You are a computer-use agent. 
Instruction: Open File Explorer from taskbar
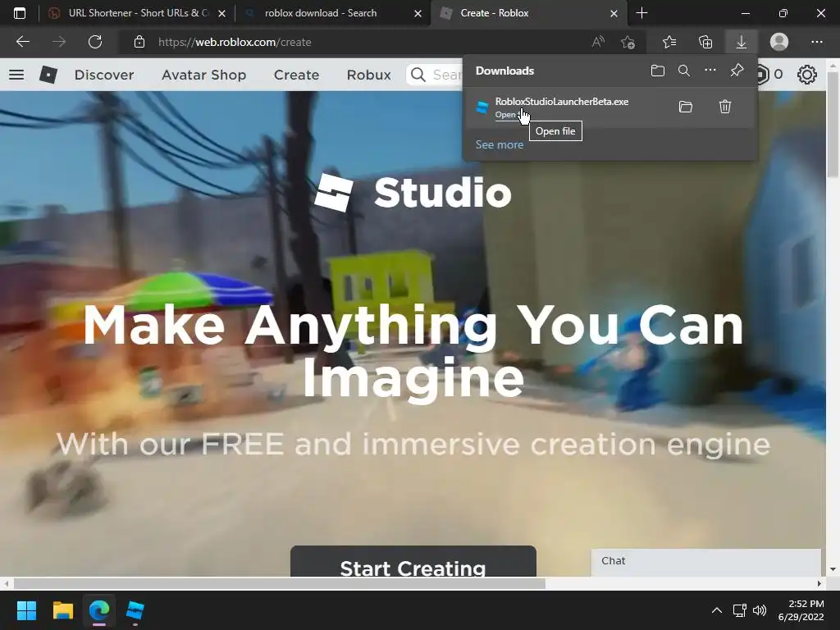click(x=62, y=610)
